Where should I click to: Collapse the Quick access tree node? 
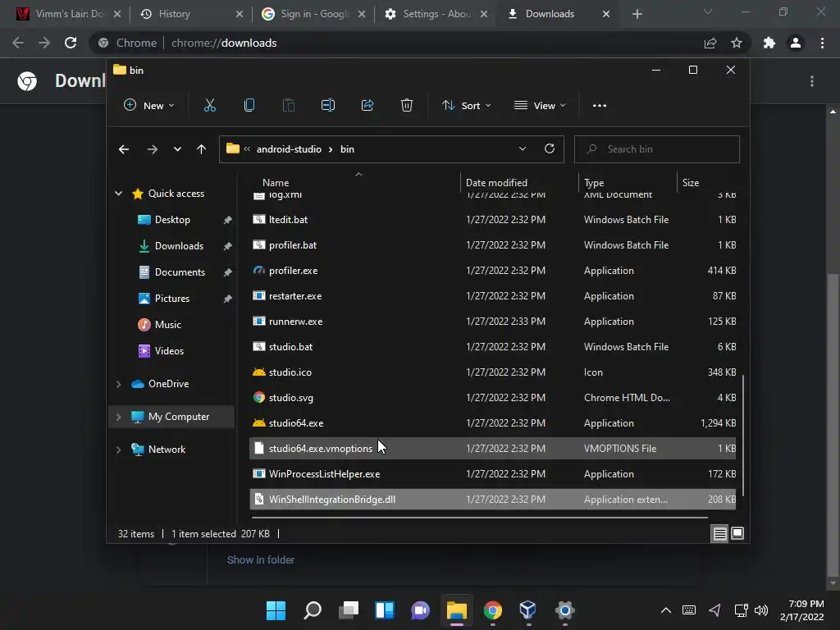[x=118, y=194]
